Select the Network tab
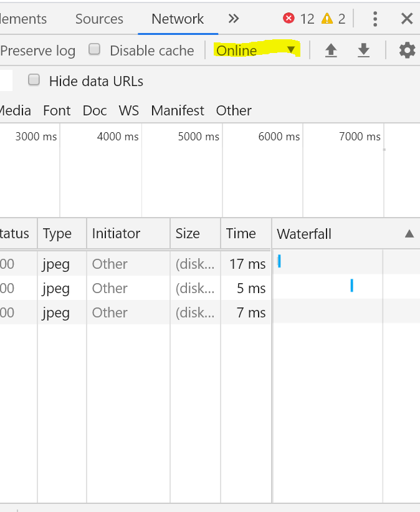 [x=178, y=19]
